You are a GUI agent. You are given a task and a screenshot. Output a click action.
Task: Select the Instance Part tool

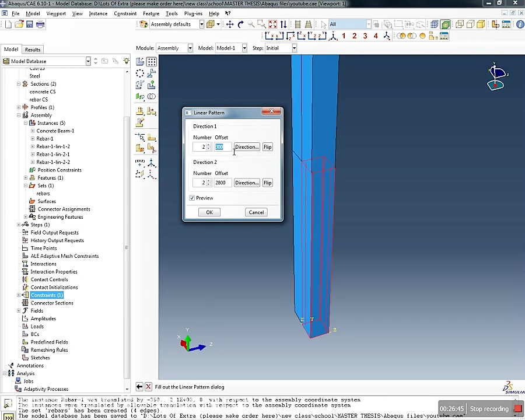pos(140,62)
